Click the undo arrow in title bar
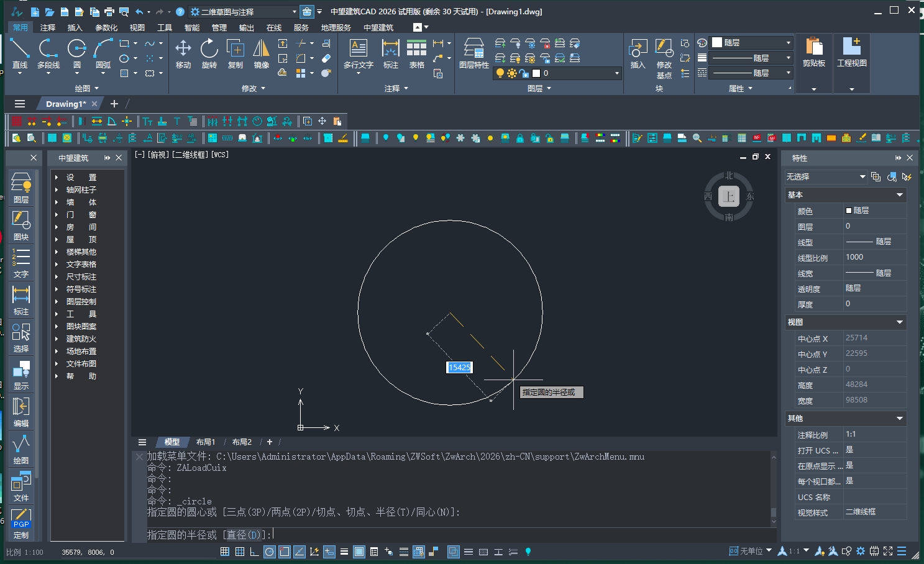Screen dimensions: 924x564 click(x=139, y=12)
